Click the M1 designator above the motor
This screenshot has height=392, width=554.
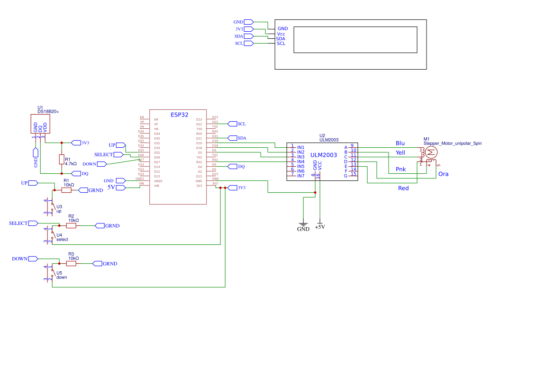pyautogui.click(x=427, y=139)
